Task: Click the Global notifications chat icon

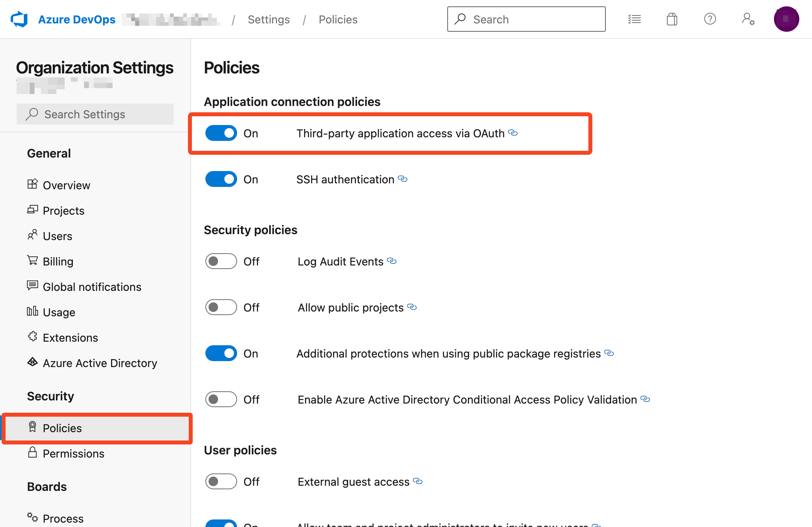Action: [33, 286]
